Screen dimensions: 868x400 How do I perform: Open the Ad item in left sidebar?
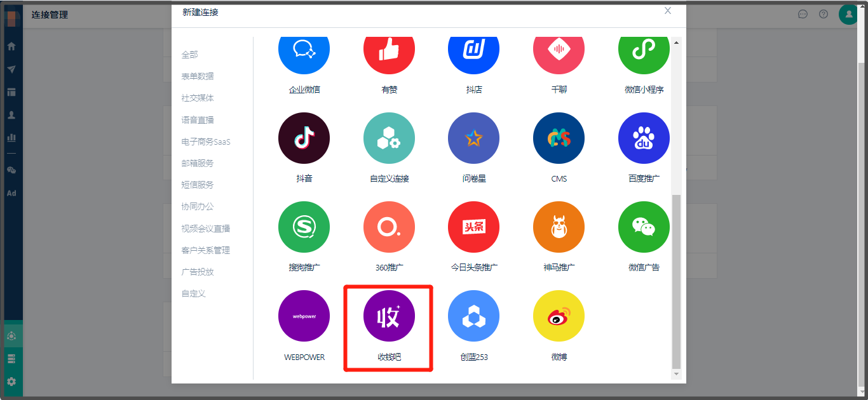point(11,193)
